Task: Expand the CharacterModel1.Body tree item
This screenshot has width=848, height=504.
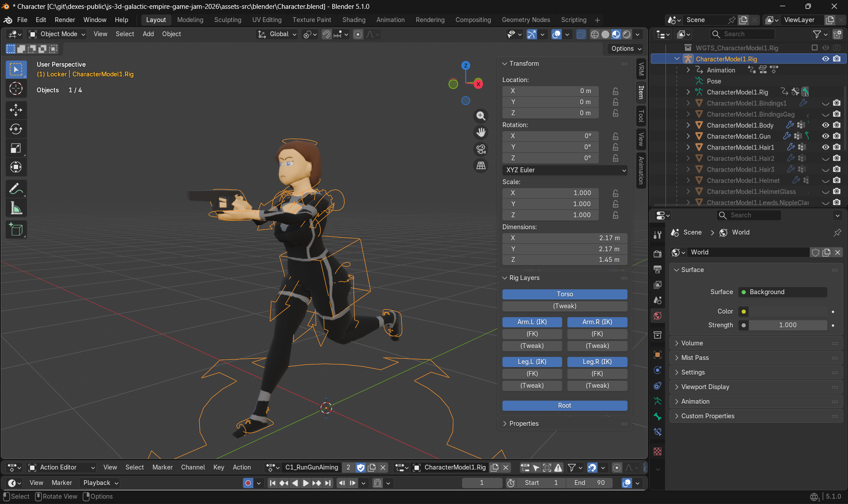Action: pyautogui.click(x=688, y=125)
